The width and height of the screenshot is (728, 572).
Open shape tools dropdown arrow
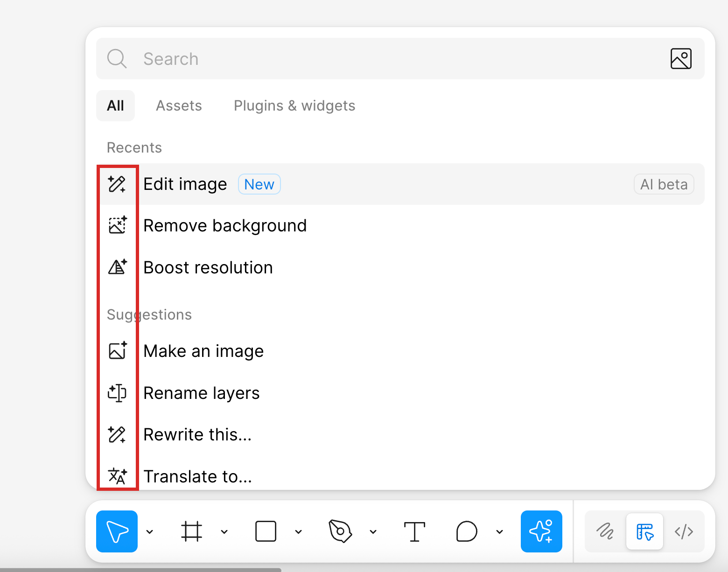299,531
